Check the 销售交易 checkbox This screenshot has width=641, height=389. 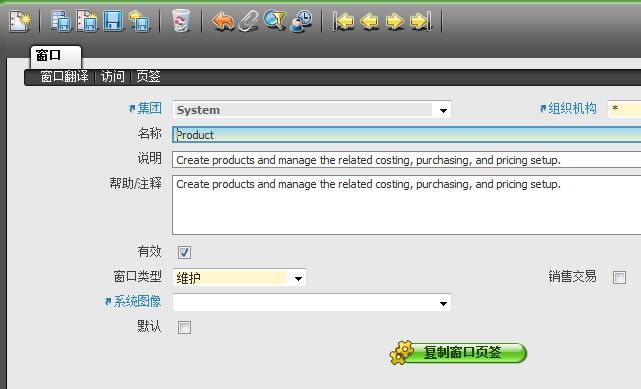coord(619,277)
